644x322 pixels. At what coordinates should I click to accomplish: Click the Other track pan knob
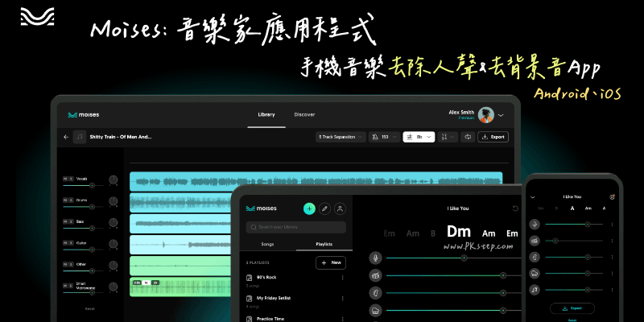click(113, 266)
